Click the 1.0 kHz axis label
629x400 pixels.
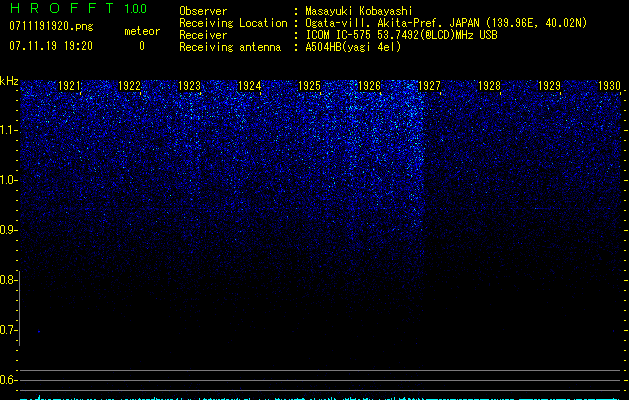tap(8, 180)
